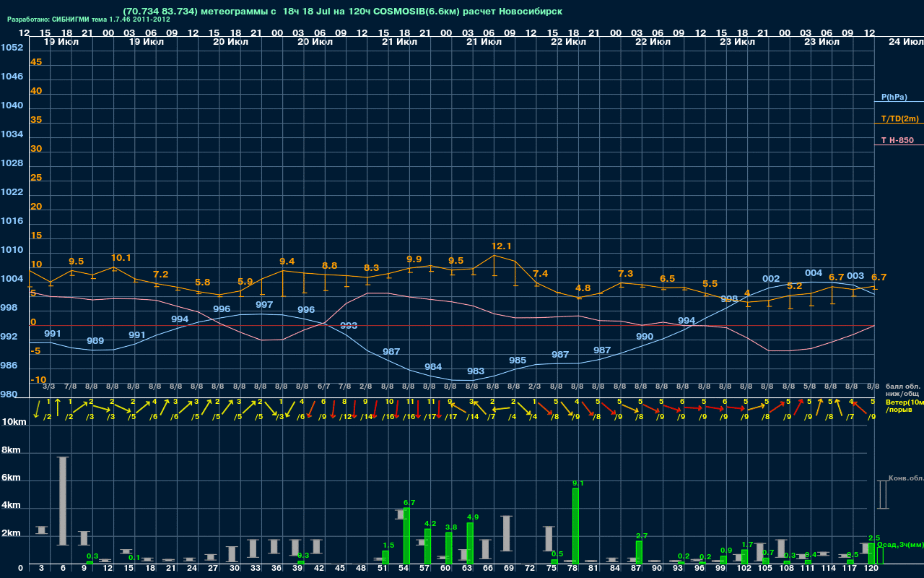Click the temperature value 7.3
924x578 pixels.
(x=626, y=274)
